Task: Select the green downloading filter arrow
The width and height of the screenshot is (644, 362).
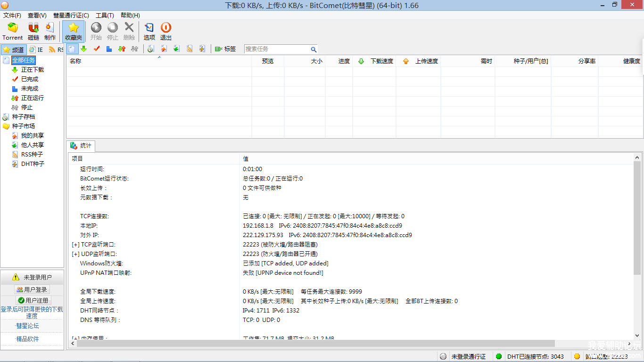Action: (84, 49)
